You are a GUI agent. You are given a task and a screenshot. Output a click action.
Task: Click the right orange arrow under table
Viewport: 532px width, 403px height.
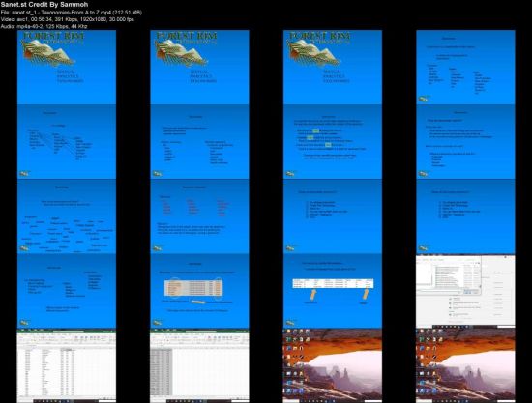point(366,294)
